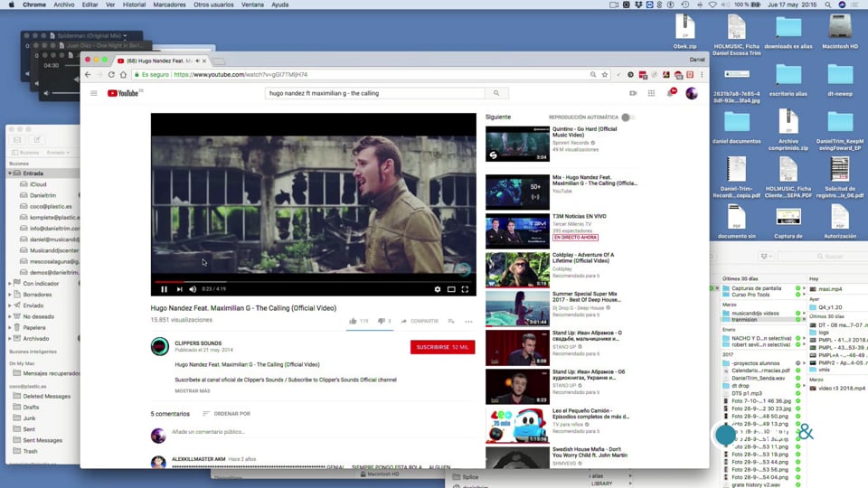The image size is (868, 488).
Task: Open Quintino - Go Hard thumbnail
Action: pos(517,144)
